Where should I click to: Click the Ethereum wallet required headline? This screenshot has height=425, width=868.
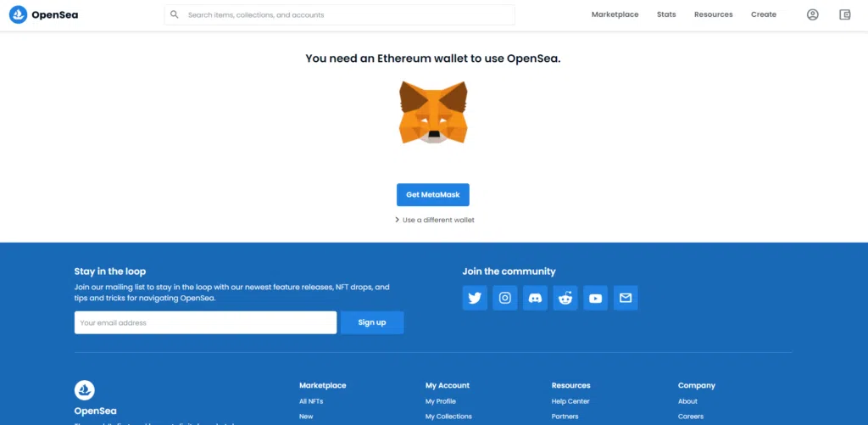point(433,59)
